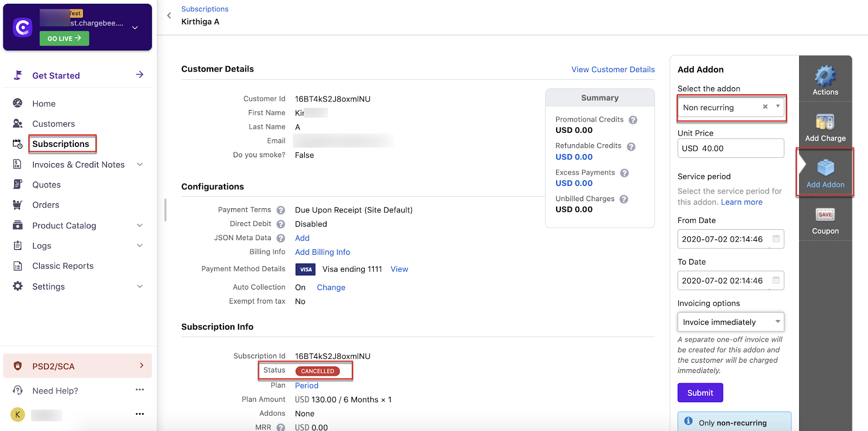Go back using the left chevron arrow
The width and height of the screenshot is (868, 431).
point(169,15)
